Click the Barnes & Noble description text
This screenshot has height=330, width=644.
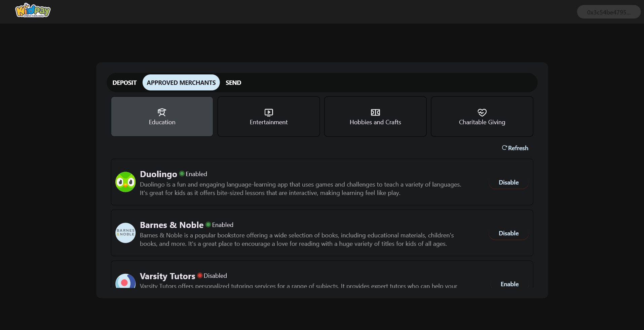click(297, 239)
